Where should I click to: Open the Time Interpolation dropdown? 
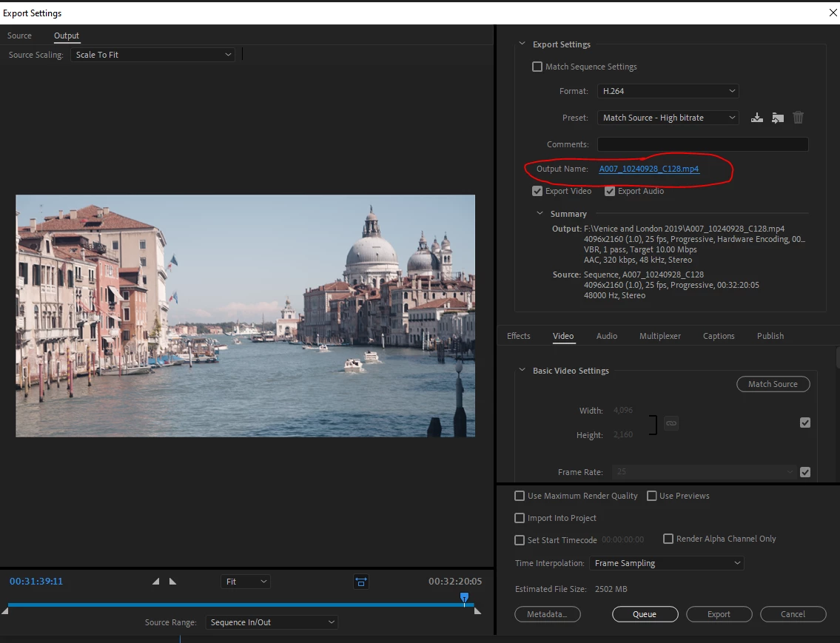[666, 563]
